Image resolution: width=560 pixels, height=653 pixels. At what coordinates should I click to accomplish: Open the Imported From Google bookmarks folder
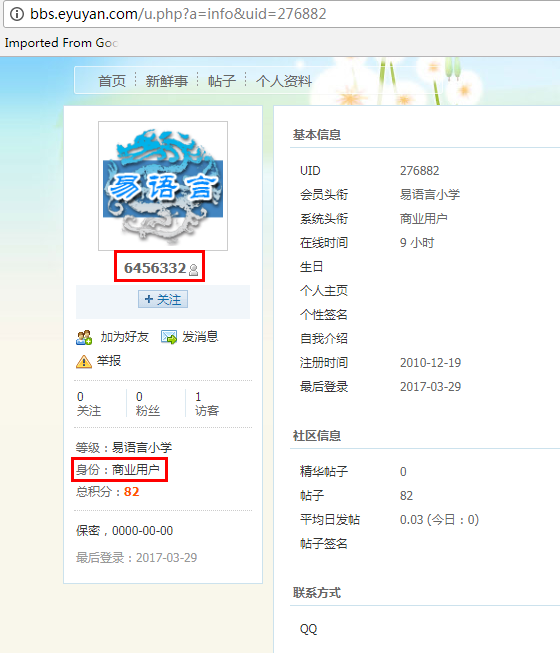coord(61,42)
